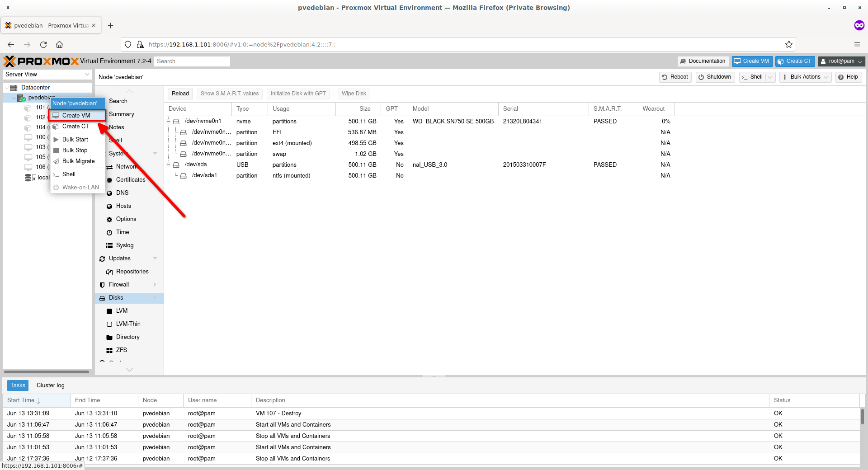Select Bulk Migrate in the context menu
The image size is (868, 470).
click(78, 161)
